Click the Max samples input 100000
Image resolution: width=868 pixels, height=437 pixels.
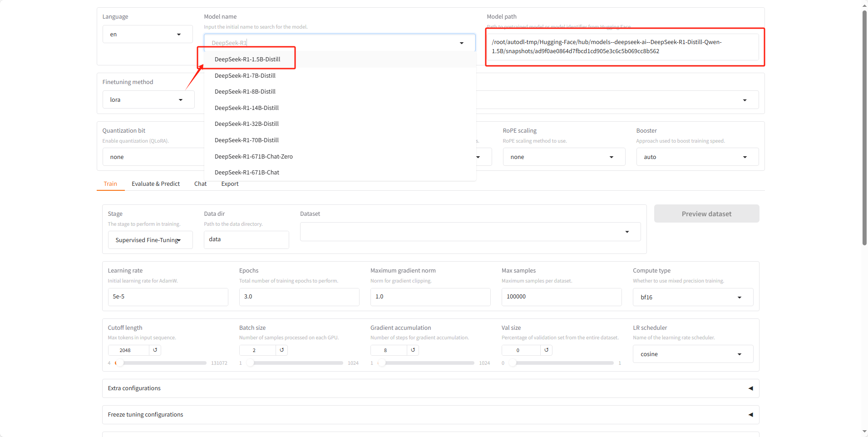point(562,297)
